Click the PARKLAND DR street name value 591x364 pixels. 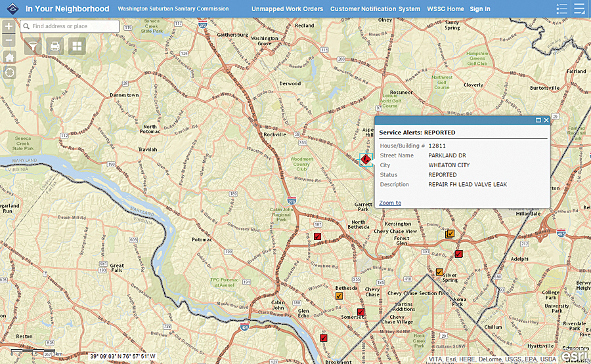[x=447, y=155]
